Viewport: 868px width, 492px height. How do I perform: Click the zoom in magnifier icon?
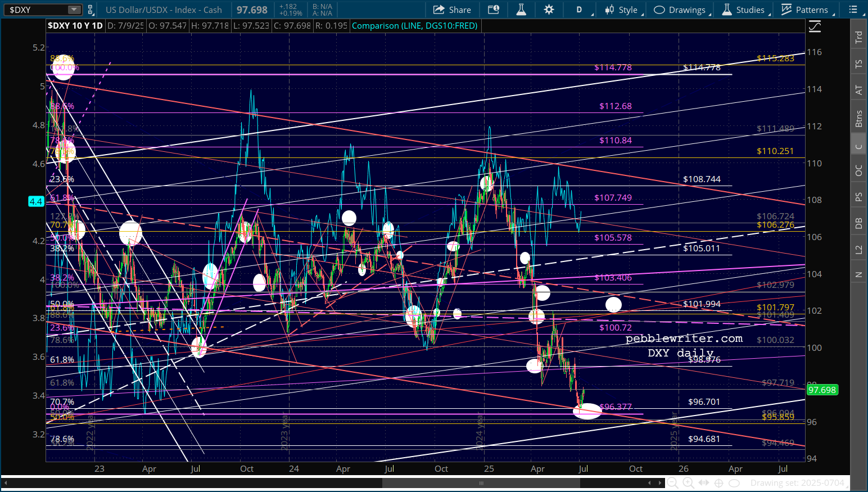coord(688,482)
